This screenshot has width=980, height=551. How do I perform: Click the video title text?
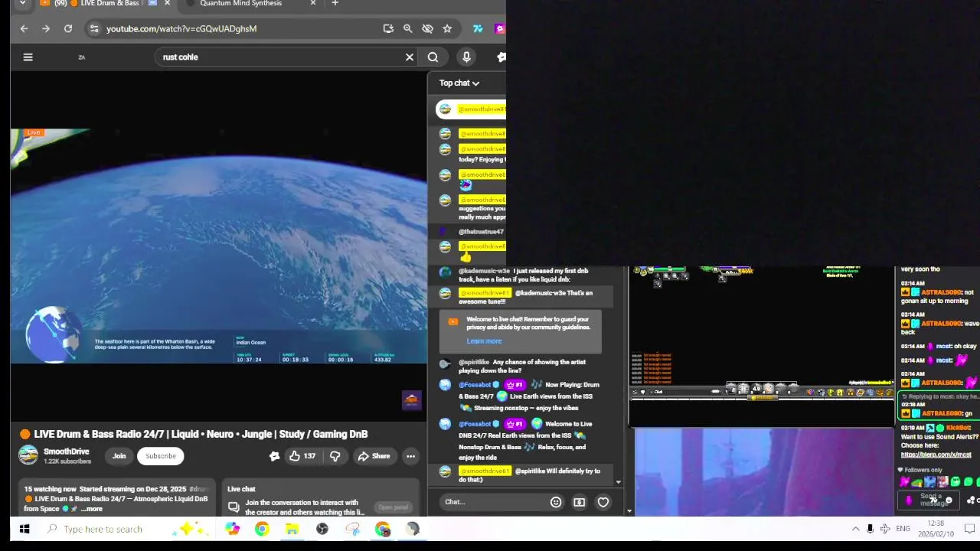pyautogui.click(x=201, y=434)
